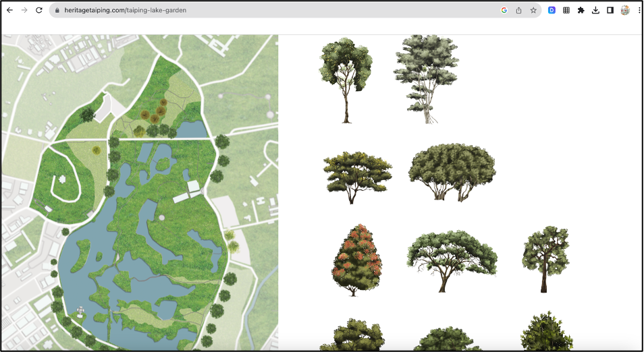Click the fountain marker in the lake map
Screen dimensions: 644x352
pyautogui.click(x=81, y=311)
